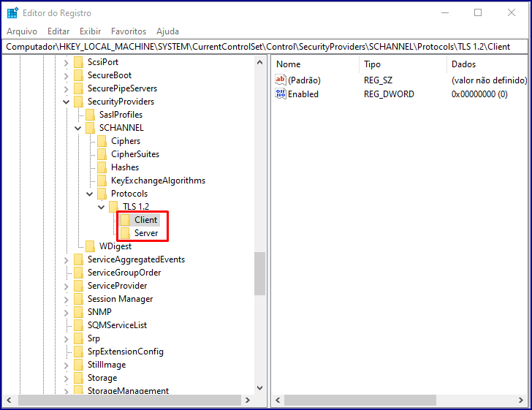Image resolution: width=532 pixels, height=410 pixels.
Task: Select the Protocols folder icon
Action: click(x=102, y=194)
